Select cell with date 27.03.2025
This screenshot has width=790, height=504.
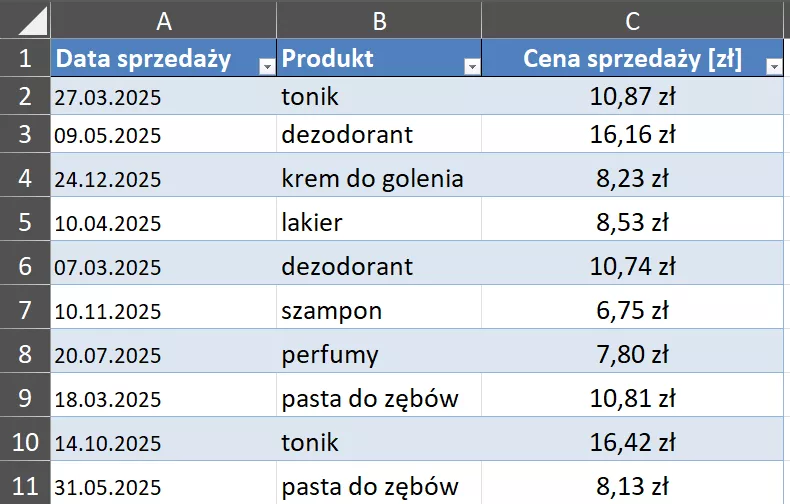(108, 98)
